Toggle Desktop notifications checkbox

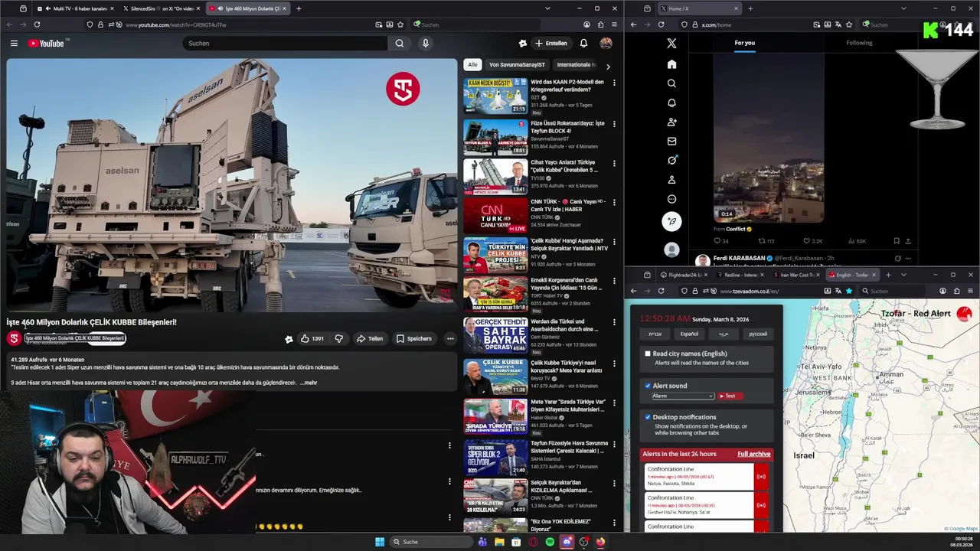tap(648, 417)
